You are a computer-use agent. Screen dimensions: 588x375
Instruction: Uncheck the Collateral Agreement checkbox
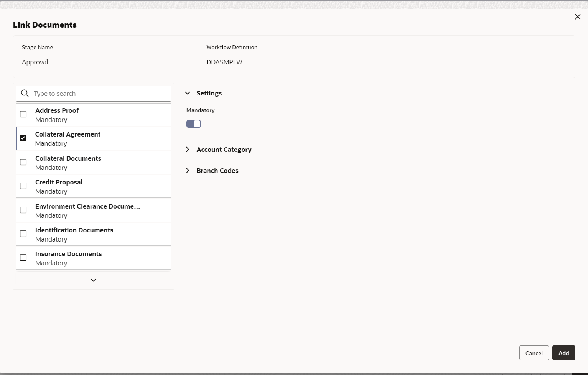coord(23,138)
